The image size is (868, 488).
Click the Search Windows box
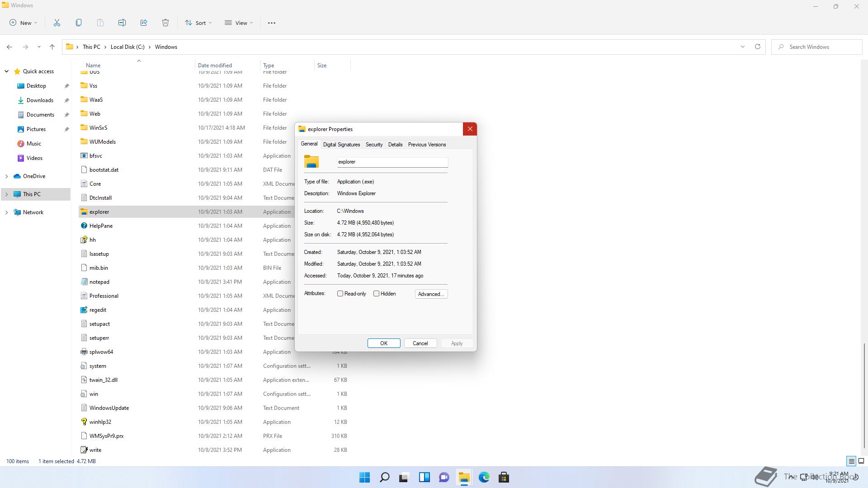[x=817, y=47]
